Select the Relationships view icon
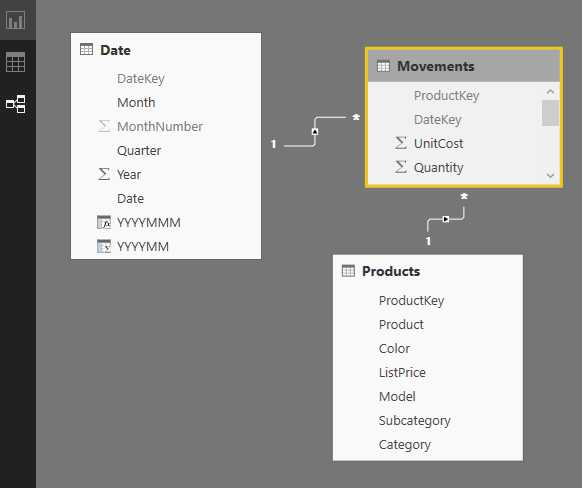The height and width of the screenshot is (488, 582). [16, 104]
